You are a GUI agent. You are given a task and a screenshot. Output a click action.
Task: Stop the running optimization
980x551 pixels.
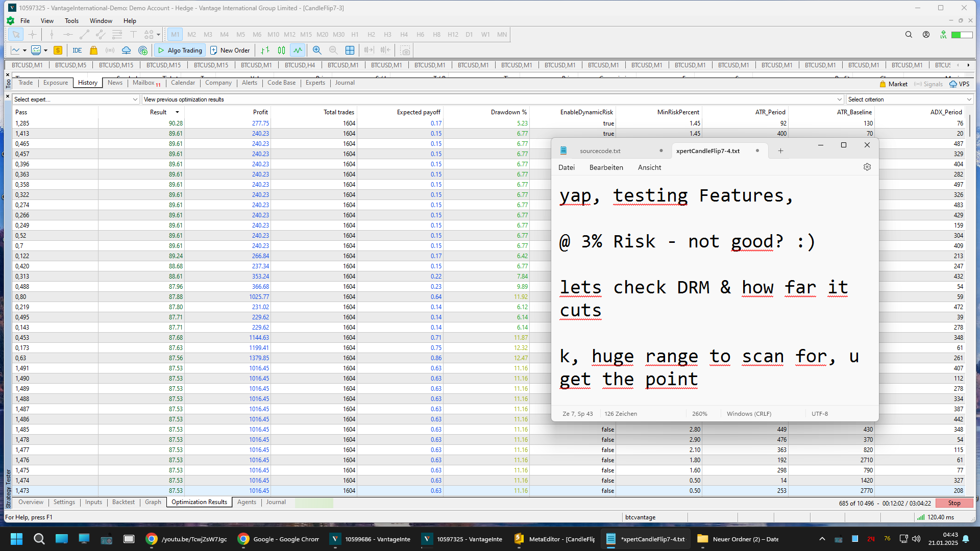954,503
